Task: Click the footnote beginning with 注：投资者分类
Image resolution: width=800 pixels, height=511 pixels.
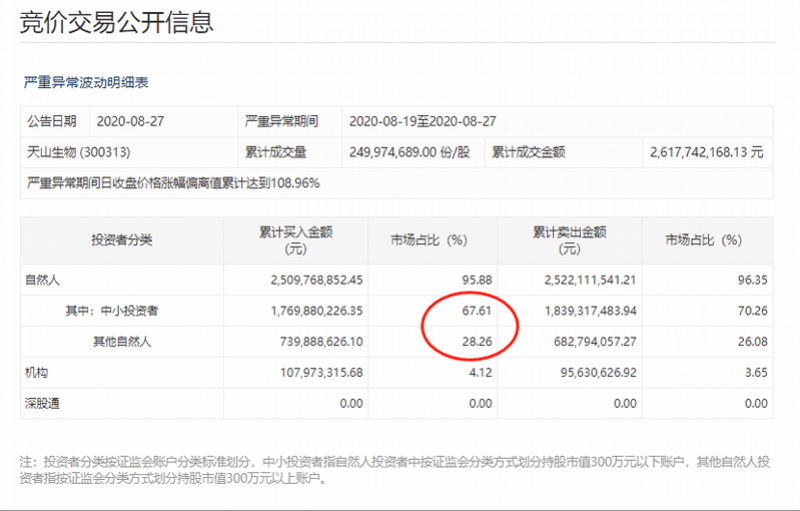Action: tap(394, 470)
